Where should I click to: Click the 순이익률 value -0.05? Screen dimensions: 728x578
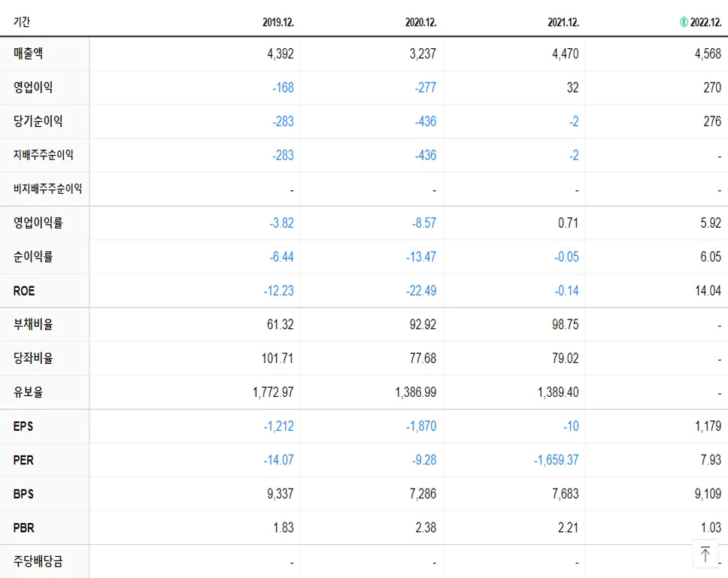(x=567, y=257)
